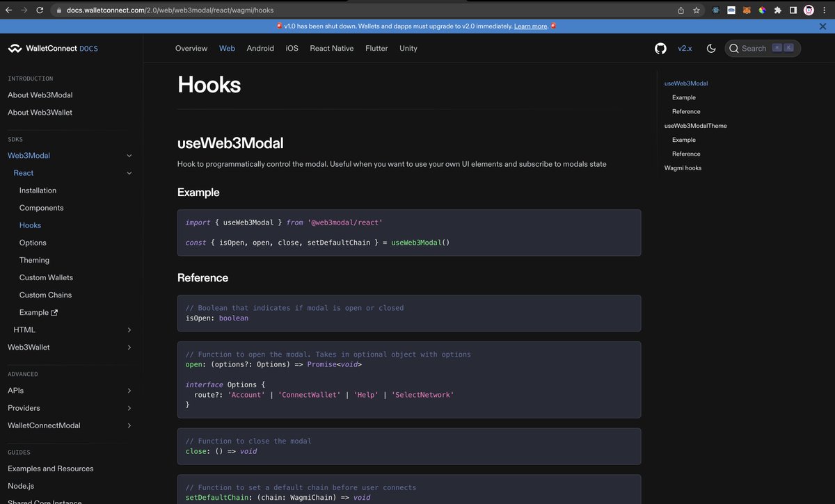Click the share icon in address bar
Viewport: 835px width, 504px height.
[x=681, y=10]
